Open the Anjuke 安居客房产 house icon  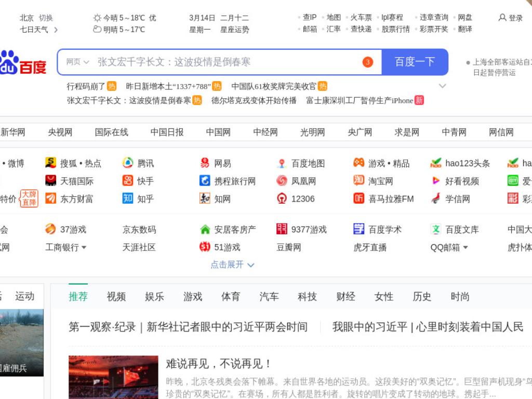pyautogui.click(x=205, y=229)
